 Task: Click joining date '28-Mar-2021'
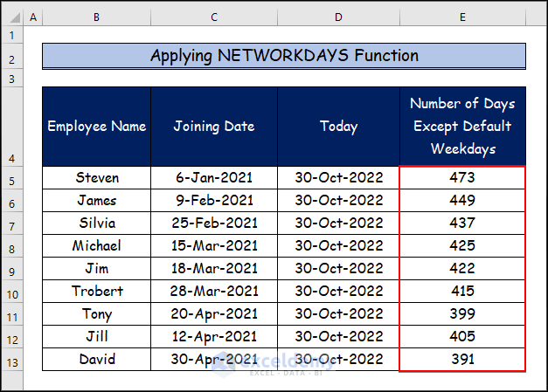click(x=214, y=291)
